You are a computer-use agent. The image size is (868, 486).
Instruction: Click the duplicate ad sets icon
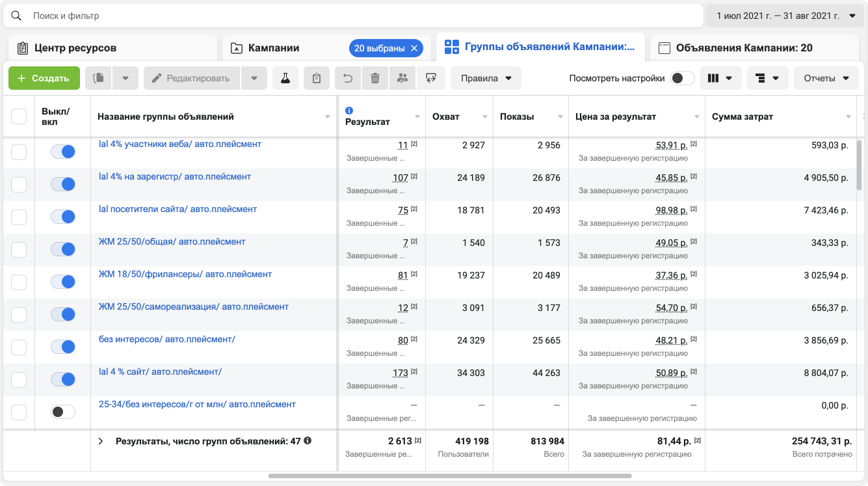click(99, 78)
